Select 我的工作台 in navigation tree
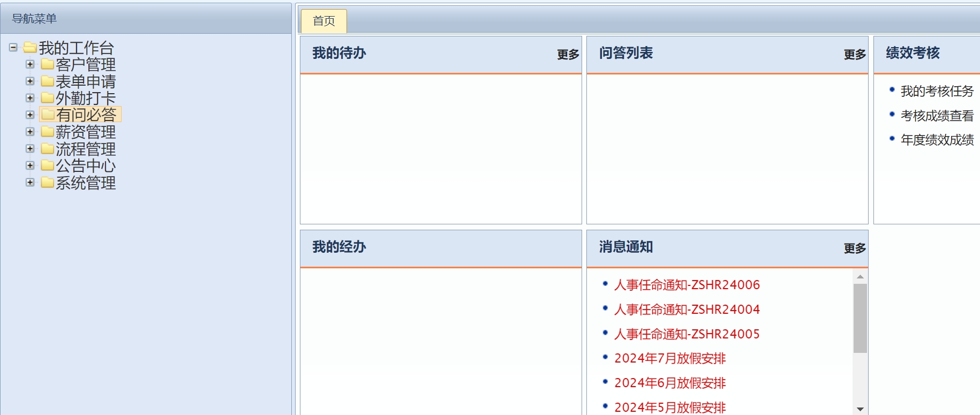 point(76,48)
